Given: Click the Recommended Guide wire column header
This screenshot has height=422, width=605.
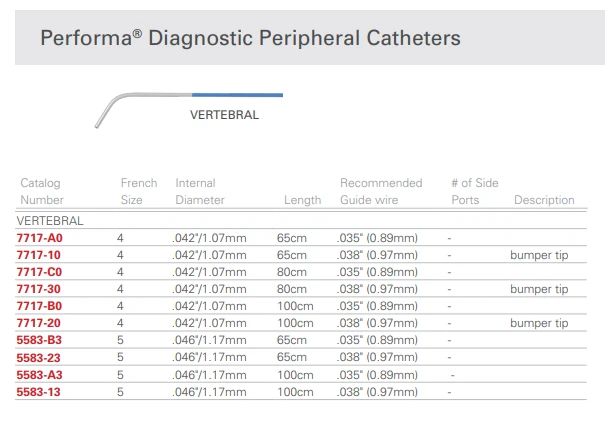Looking at the screenshot, I should (381, 191).
